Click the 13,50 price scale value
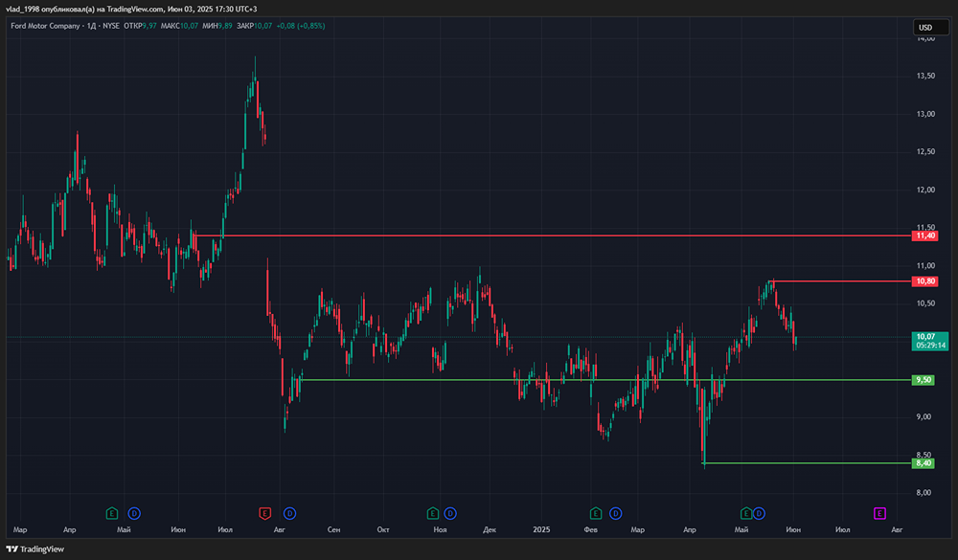Image resolution: width=958 pixels, height=560 pixels. pos(925,76)
